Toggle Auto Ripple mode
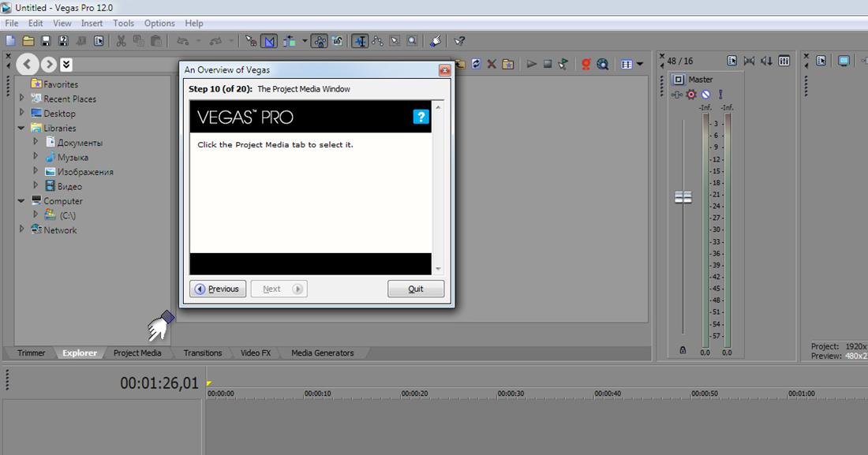The width and height of the screenshot is (868, 455). 289,41
